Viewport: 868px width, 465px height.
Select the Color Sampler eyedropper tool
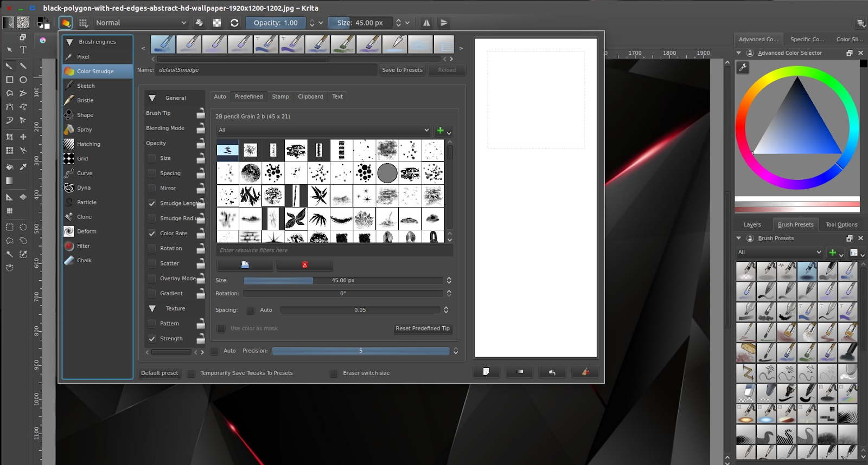coord(23,167)
